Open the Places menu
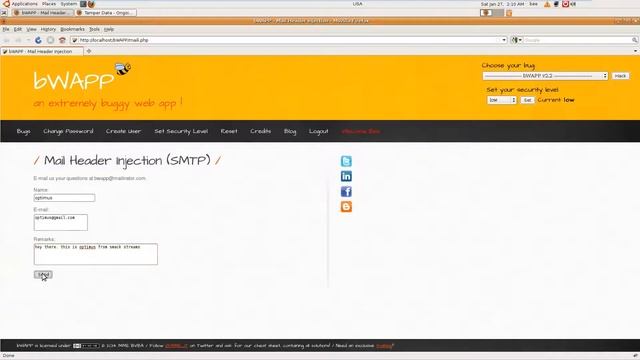Screen dimensions: 640x360 [49, 4]
